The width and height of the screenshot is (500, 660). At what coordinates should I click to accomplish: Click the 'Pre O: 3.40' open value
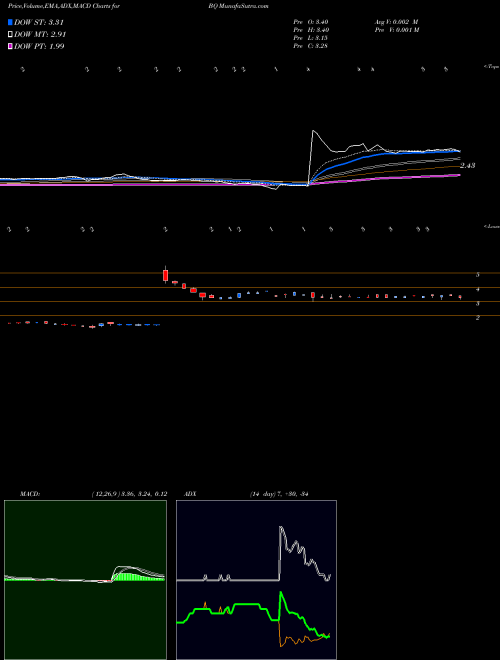[311, 22]
